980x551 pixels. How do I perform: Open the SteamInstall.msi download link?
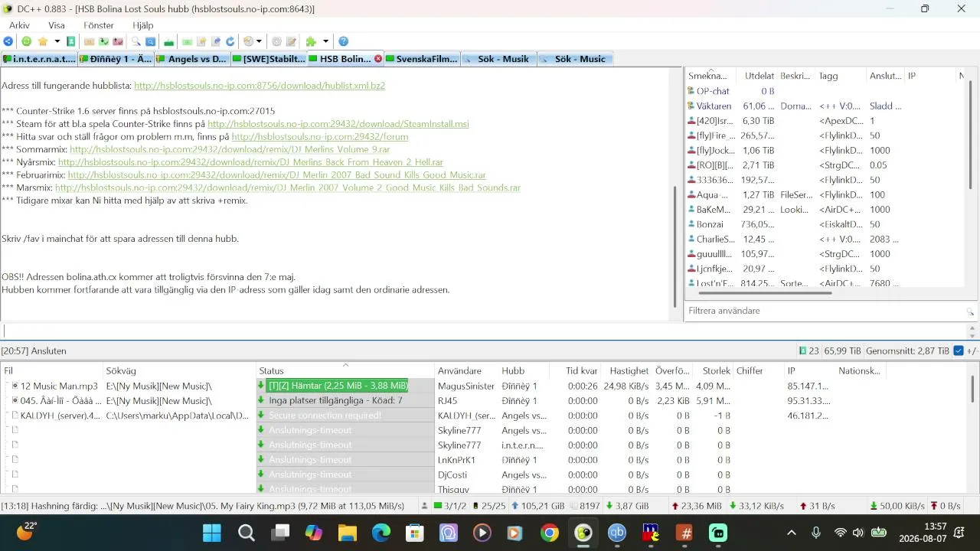[338, 124]
